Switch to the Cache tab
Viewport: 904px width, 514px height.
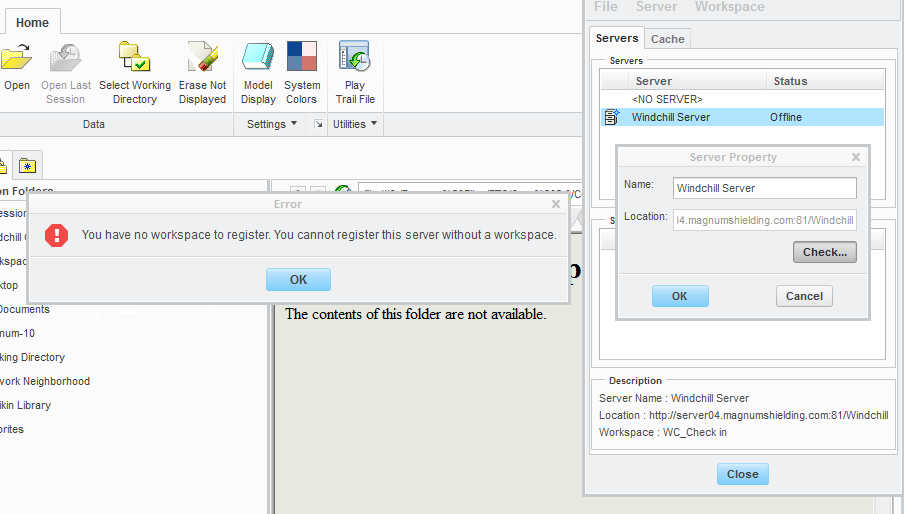coord(668,39)
